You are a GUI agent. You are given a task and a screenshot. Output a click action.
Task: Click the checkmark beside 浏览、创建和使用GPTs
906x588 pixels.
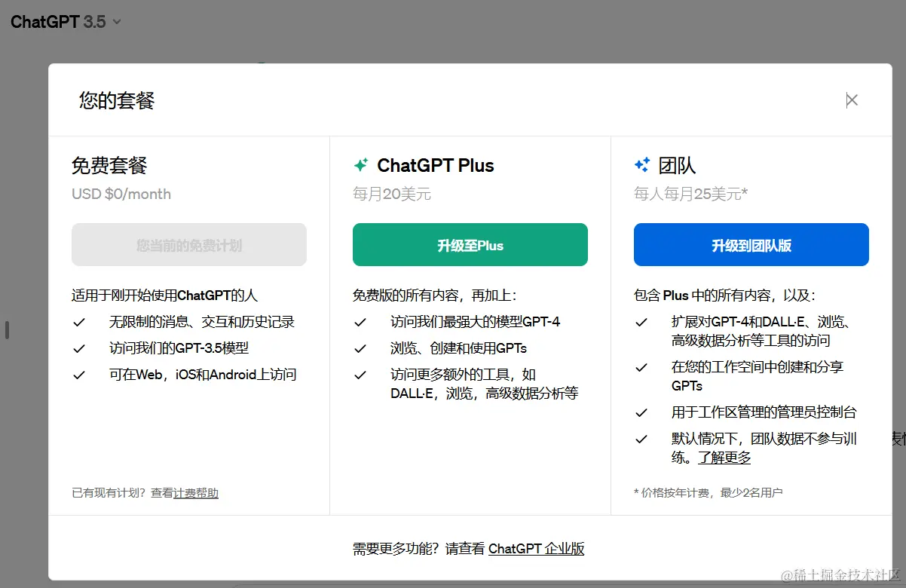pyautogui.click(x=360, y=348)
